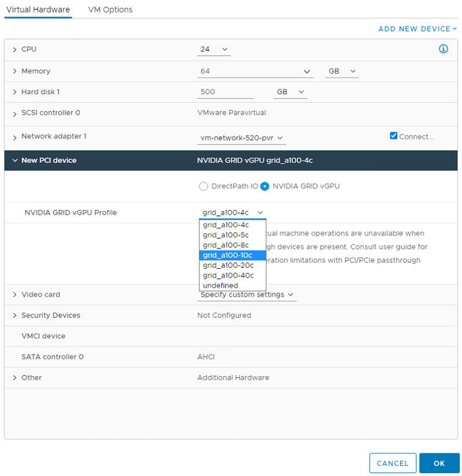
Task: Choose grid_a100-4c profile from the list
Action: coord(233,225)
